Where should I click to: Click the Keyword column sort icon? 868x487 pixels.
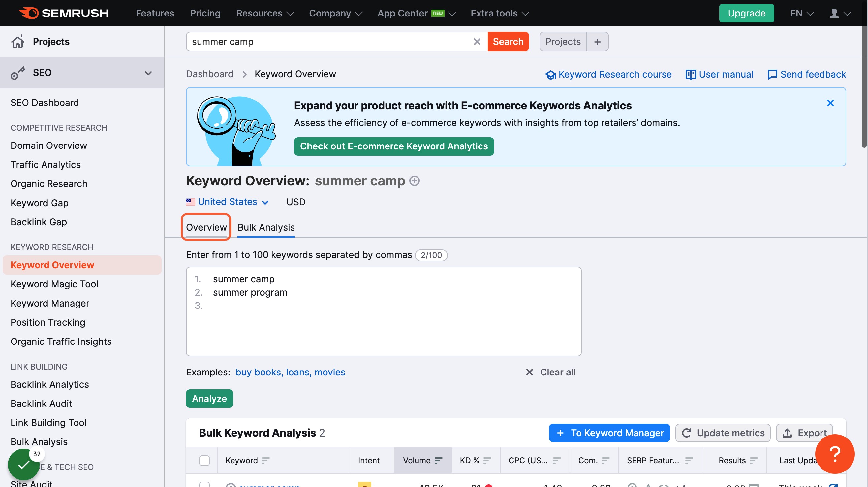tap(265, 460)
